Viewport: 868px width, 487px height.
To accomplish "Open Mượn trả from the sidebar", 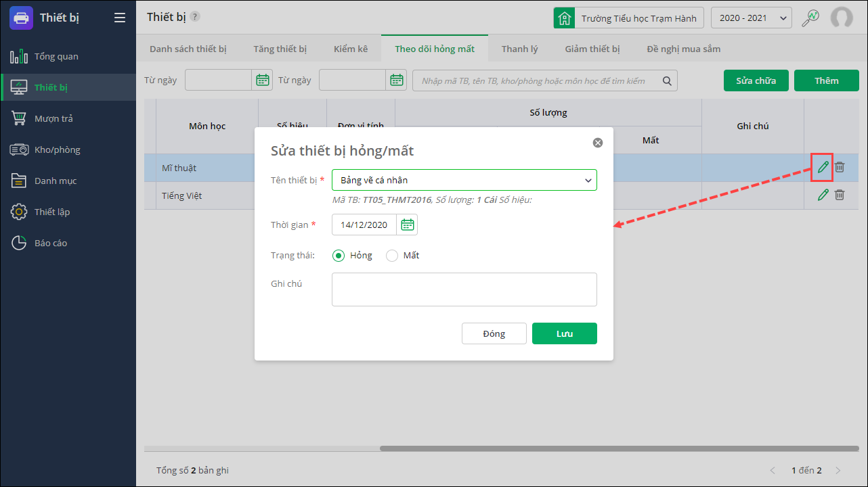I will coord(68,118).
